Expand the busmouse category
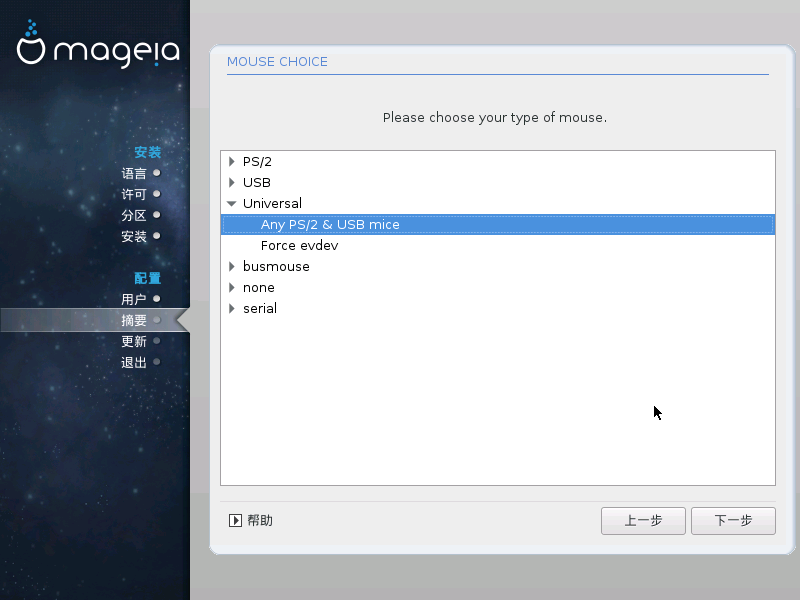The width and height of the screenshot is (800, 600). (x=232, y=266)
